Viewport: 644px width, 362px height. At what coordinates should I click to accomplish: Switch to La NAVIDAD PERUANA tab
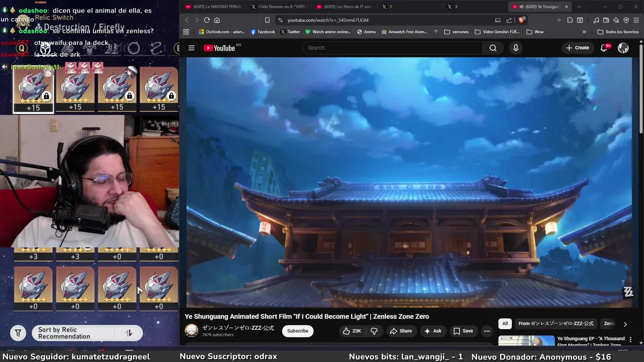(214, 7)
